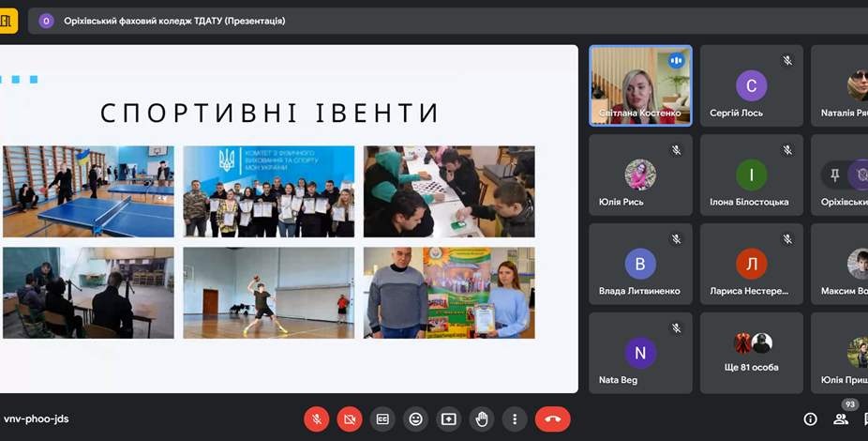Expand the 'Ще 81 особа' participants tile
Screen dimensions: 868x441
pyautogui.click(x=752, y=353)
